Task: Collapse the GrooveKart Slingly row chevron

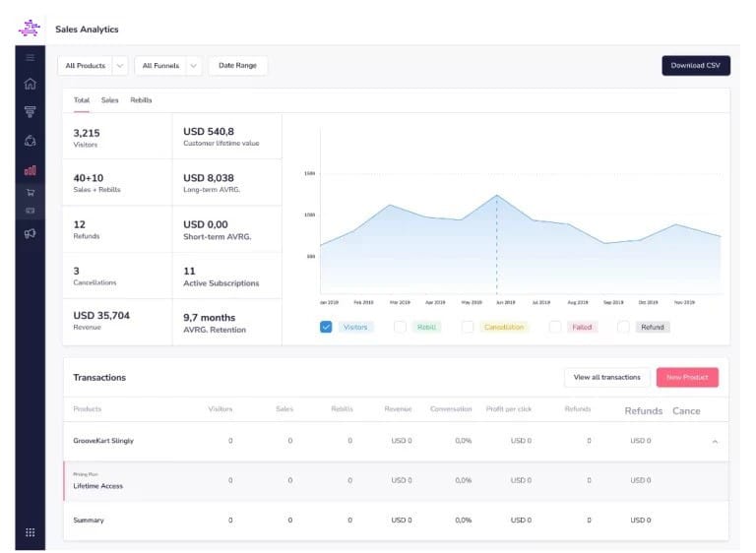Action: (715, 442)
